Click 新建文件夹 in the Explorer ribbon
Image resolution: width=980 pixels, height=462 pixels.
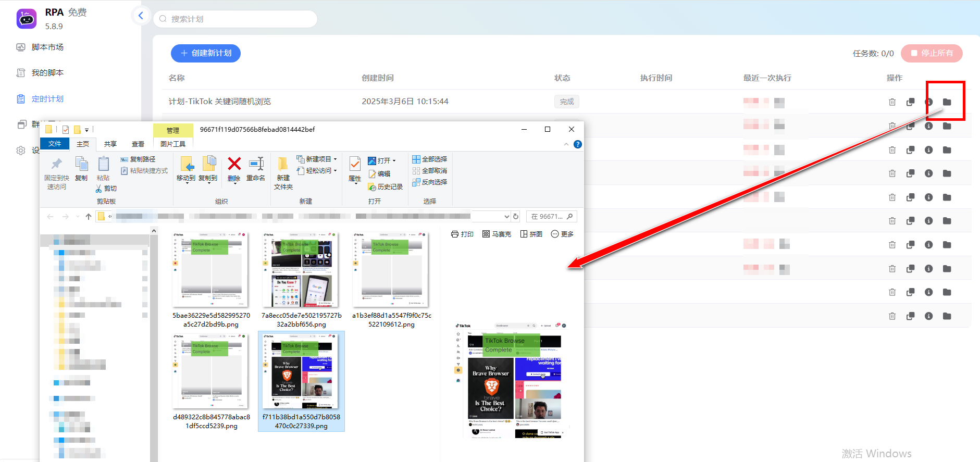[x=283, y=173]
